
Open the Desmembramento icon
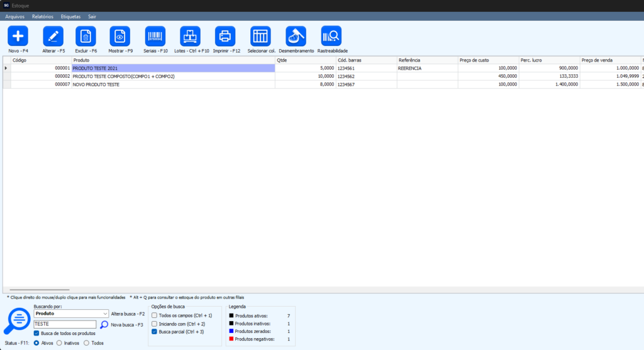click(296, 36)
